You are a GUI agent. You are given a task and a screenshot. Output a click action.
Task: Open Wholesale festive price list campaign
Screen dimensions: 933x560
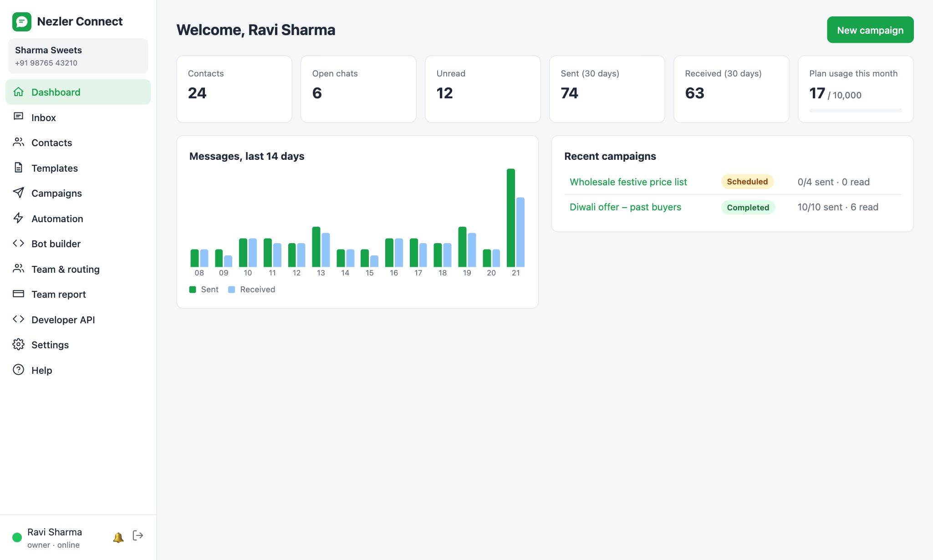click(628, 182)
